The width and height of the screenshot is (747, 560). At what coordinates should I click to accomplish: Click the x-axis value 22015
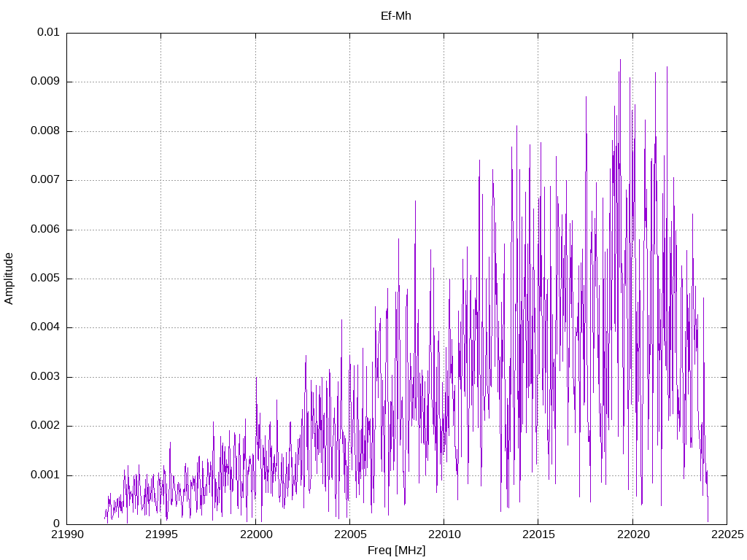click(538, 534)
